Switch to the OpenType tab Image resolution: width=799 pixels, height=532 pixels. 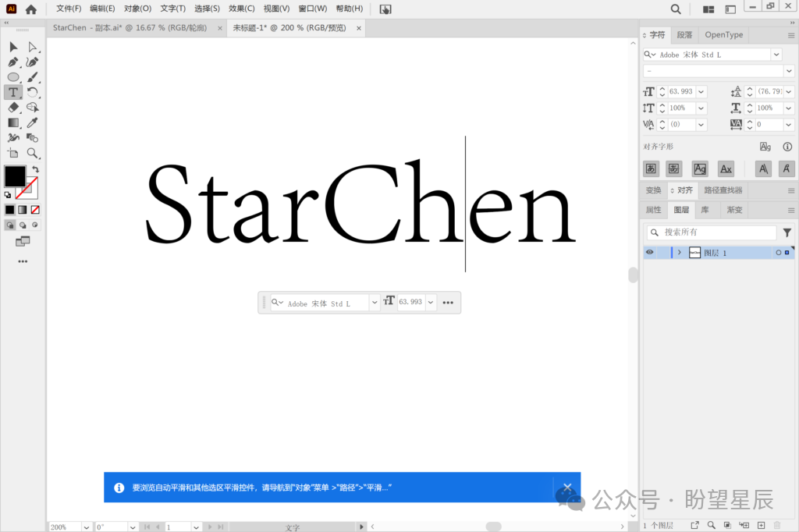(x=723, y=34)
